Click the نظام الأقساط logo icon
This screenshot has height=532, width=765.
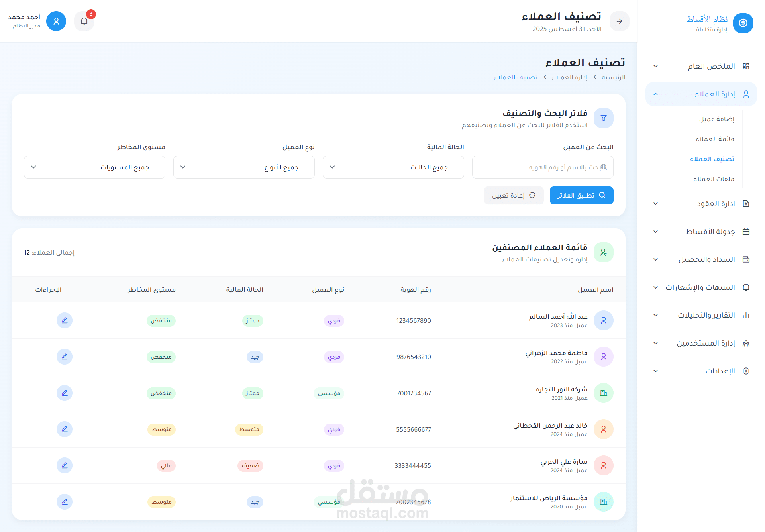pos(743,23)
